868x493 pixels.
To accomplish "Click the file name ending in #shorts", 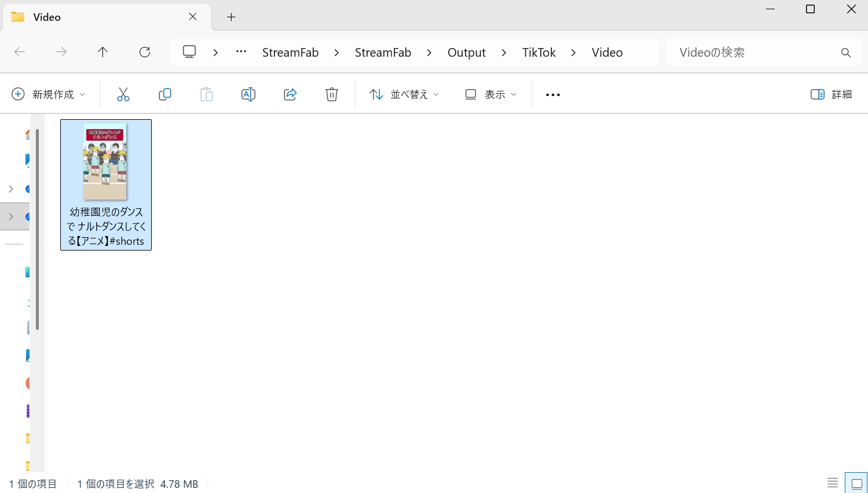I will click(x=106, y=227).
